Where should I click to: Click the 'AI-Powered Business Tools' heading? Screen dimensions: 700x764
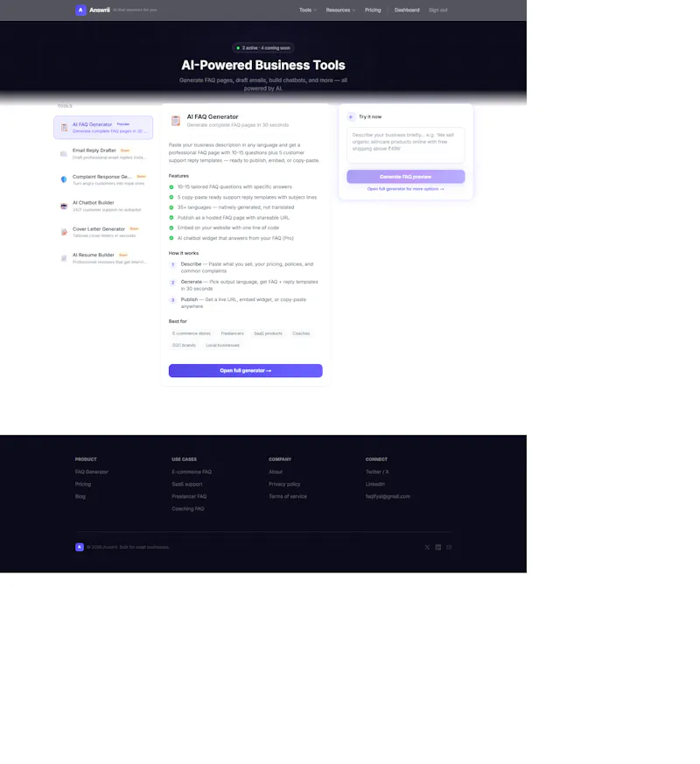pos(263,66)
